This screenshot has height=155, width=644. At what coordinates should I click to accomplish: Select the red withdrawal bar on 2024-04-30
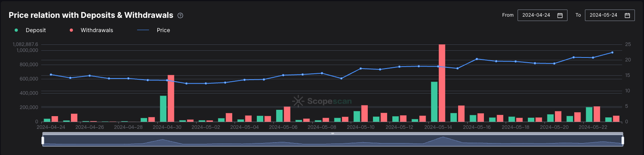[171, 98]
